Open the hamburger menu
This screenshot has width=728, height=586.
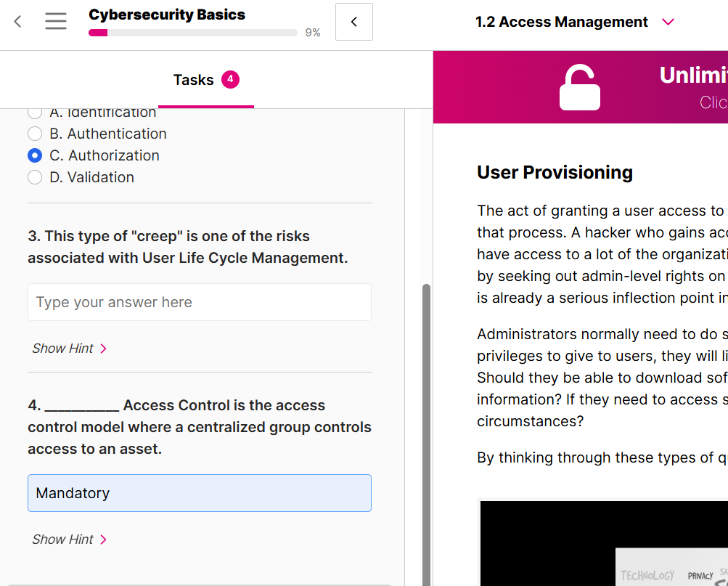[x=56, y=22]
